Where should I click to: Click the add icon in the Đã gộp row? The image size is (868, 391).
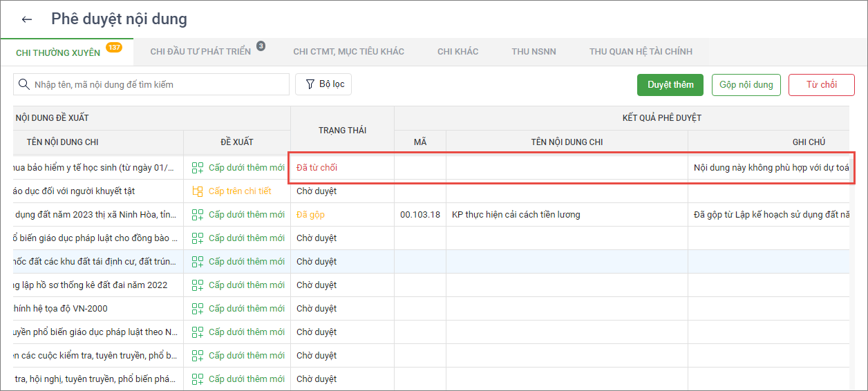coord(198,215)
